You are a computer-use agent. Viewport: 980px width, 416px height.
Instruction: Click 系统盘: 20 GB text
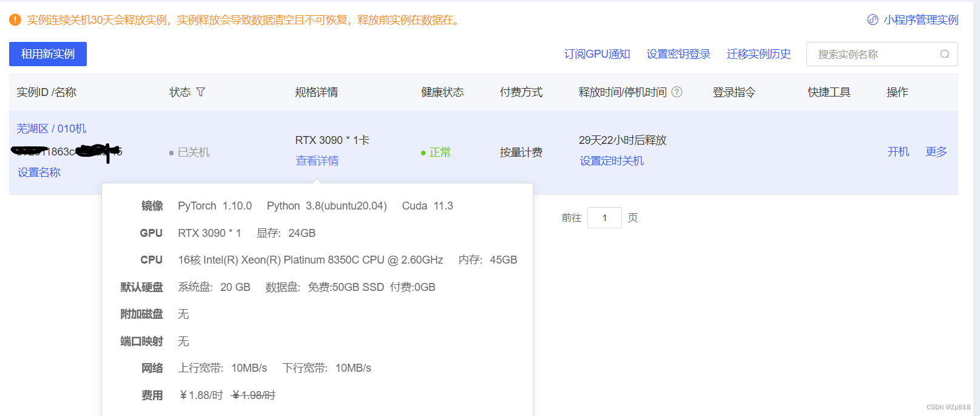[x=214, y=287]
